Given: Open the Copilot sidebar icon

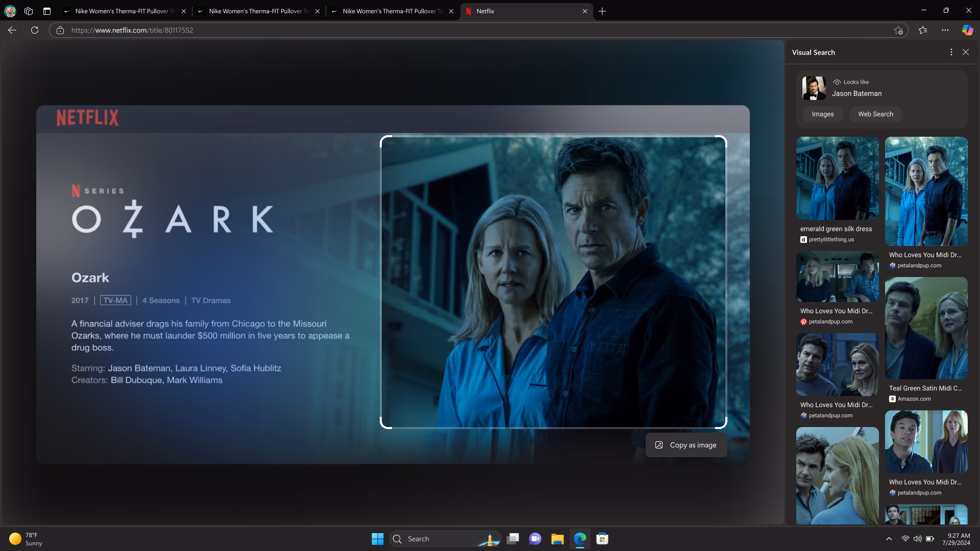Looking at the screenshot, I should coord(967,30).
